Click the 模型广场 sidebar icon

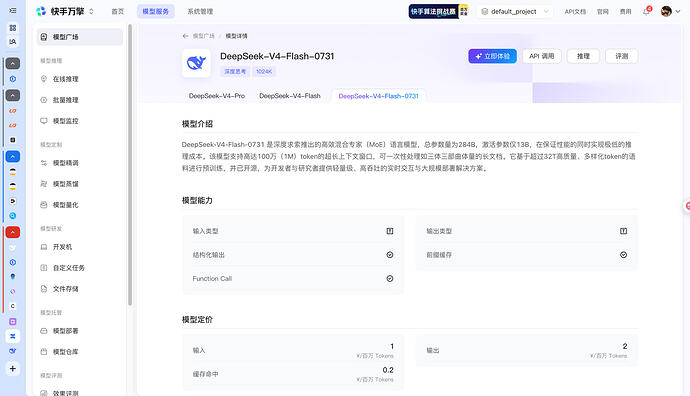pyautogui.click(x=44, y=37)
